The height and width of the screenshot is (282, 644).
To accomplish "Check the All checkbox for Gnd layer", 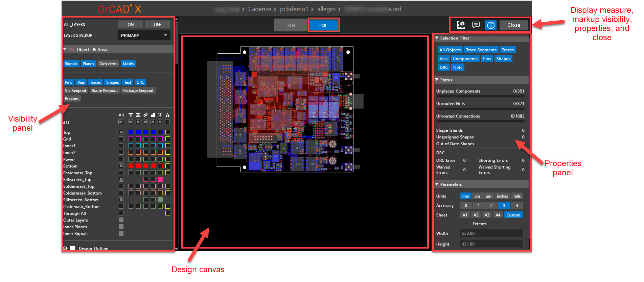I will (121, 139).
